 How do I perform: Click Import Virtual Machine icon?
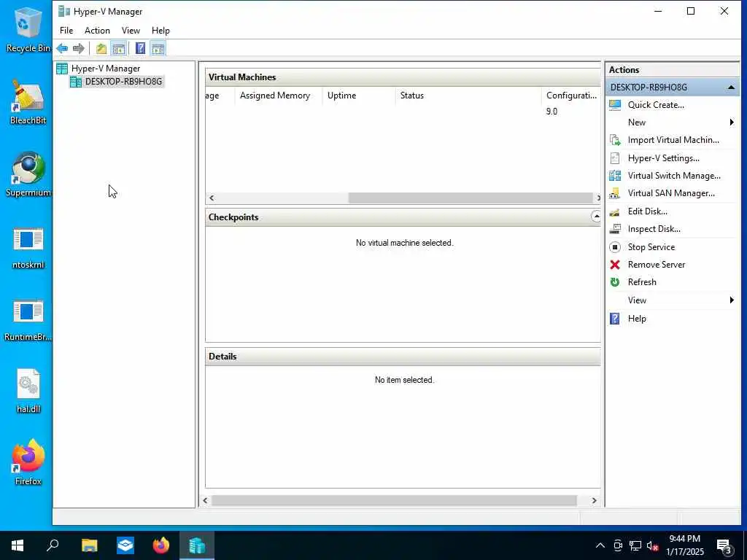(615, 140)
